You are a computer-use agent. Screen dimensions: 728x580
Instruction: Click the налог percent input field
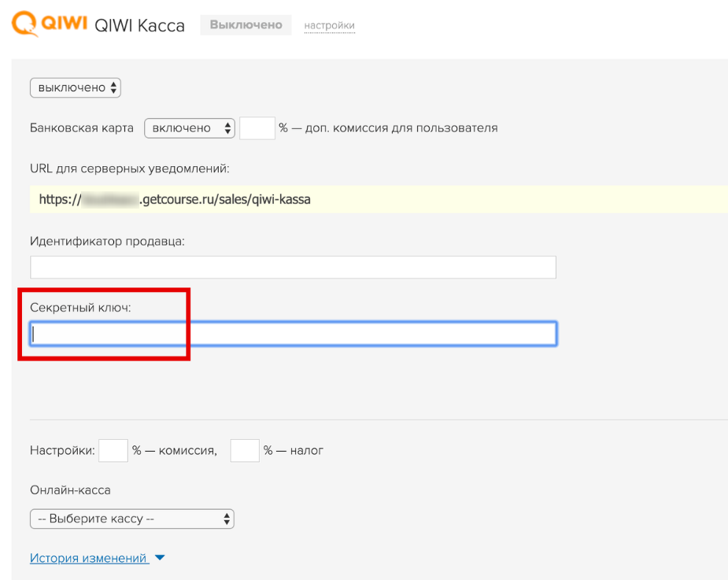245,450
